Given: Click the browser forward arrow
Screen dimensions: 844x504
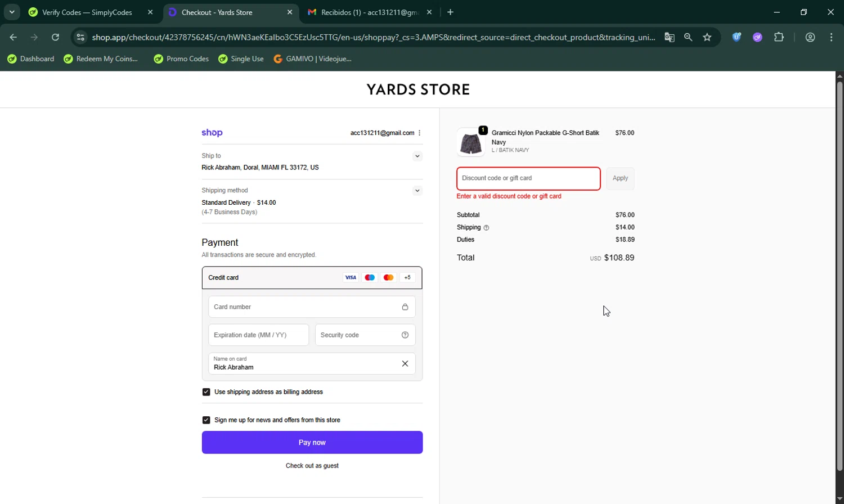Looking at the screenshot, I should 34,37.
